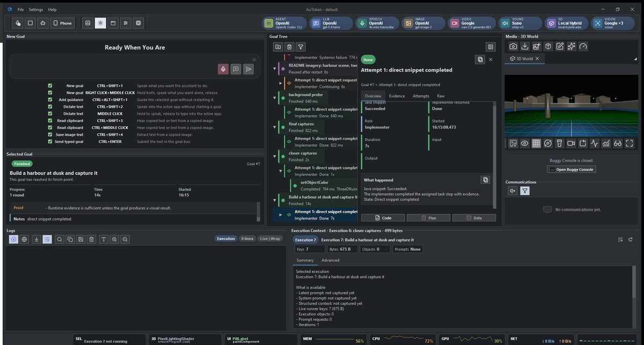
Task: Open the Attempts tab
Action: (x=421, y=96)
